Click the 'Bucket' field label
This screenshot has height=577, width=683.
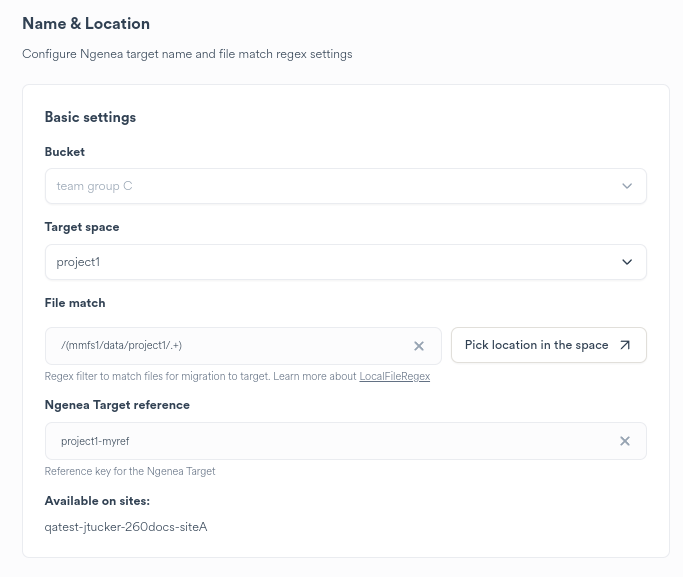tap(65, 152)
